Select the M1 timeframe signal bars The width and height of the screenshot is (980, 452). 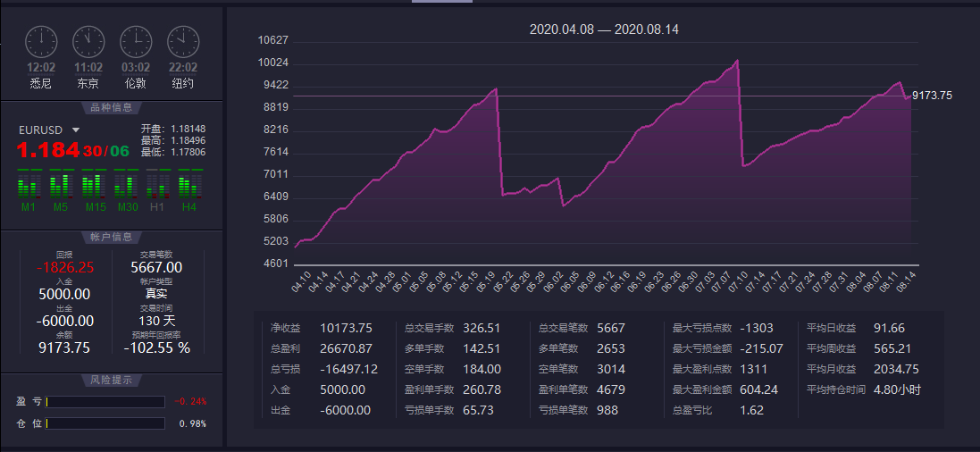29,185
